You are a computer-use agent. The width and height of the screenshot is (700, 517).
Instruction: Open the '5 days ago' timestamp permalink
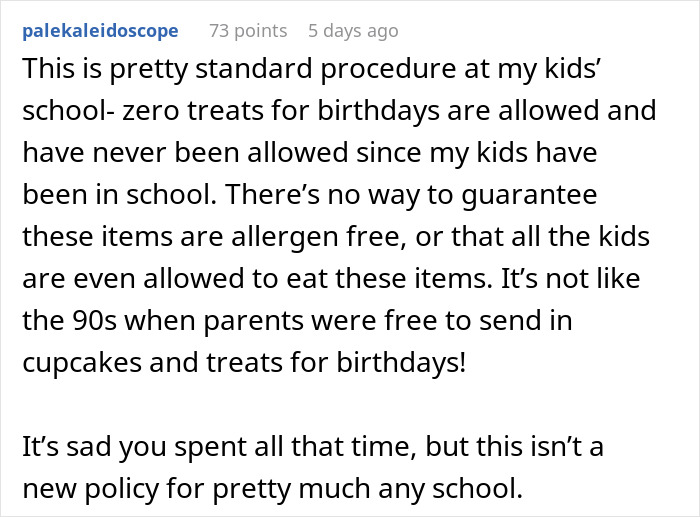coord(353,31)
